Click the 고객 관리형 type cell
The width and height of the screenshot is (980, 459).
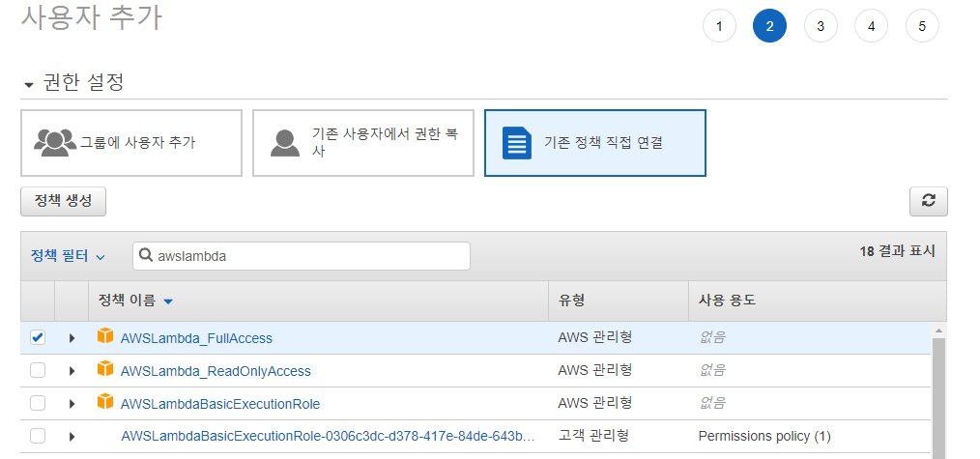coord(593,436)
